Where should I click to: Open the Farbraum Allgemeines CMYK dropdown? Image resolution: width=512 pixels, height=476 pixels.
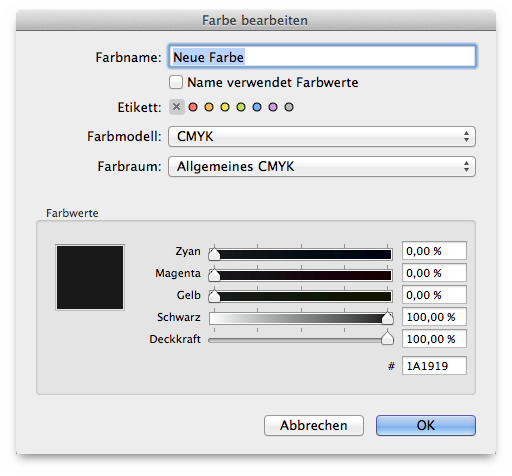[x=322, y=166]
